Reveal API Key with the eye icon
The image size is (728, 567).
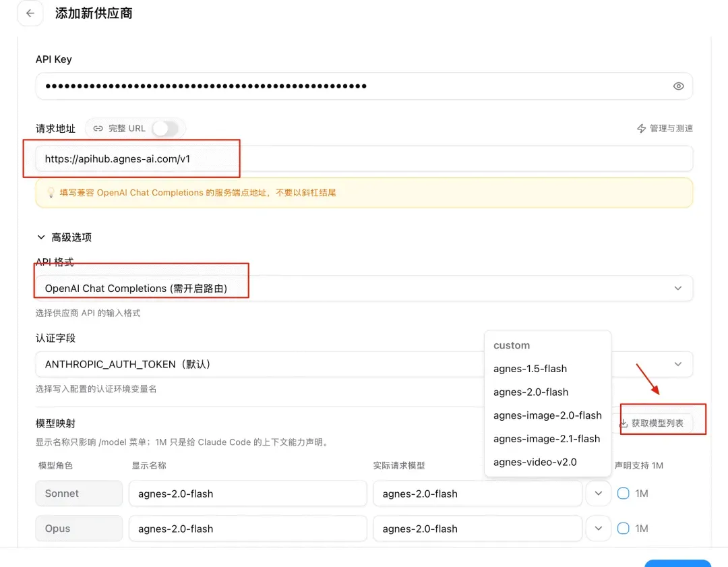click(x=678, y=86)
